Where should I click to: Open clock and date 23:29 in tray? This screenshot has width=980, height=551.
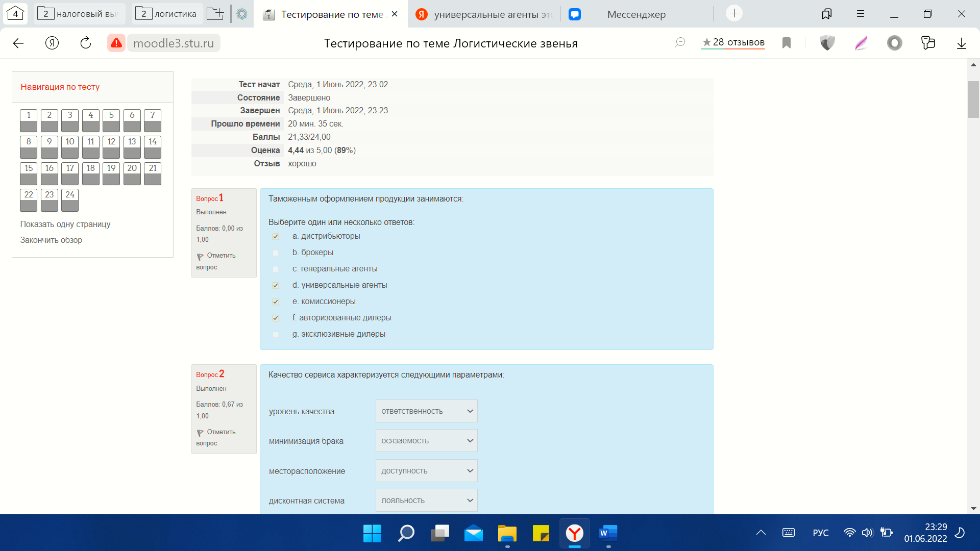[x=925, y=533]
